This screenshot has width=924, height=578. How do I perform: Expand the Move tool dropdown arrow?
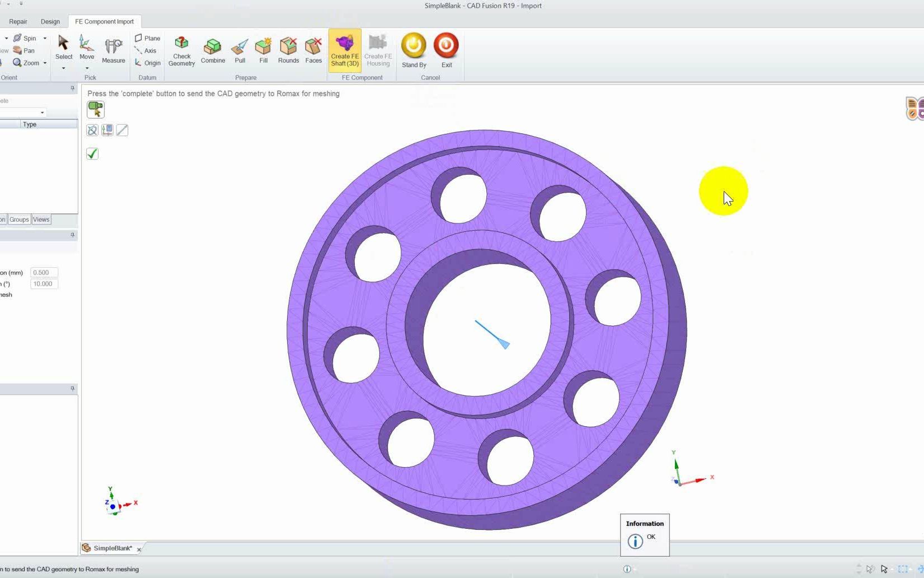coord(87,68)
